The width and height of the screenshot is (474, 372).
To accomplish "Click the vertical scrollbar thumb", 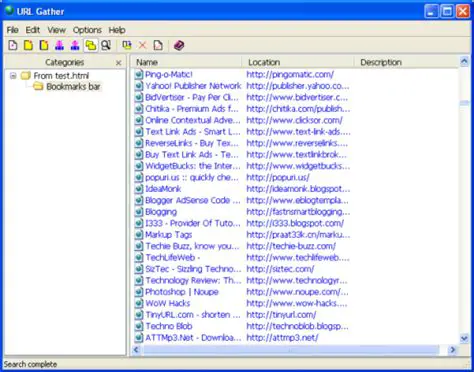I will pyautogui.click(x=464, y=103).
